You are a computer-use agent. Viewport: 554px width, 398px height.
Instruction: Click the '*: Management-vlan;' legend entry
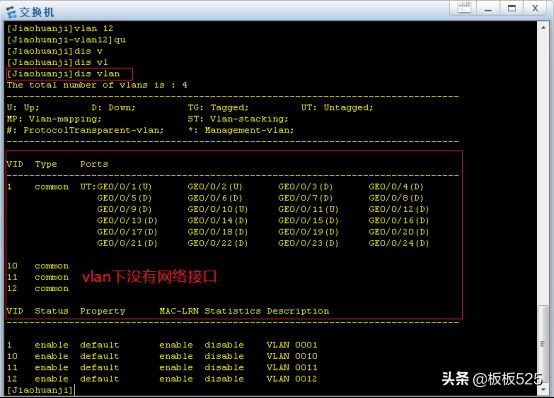pyautogui.click(x=241, y=130)
